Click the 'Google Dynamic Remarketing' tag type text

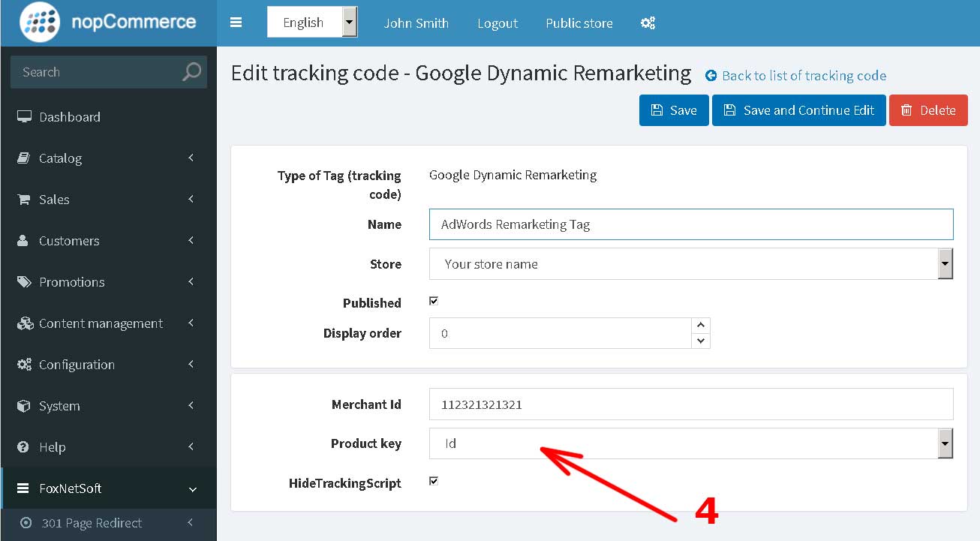pyautogui.click(x=513, y=175)
